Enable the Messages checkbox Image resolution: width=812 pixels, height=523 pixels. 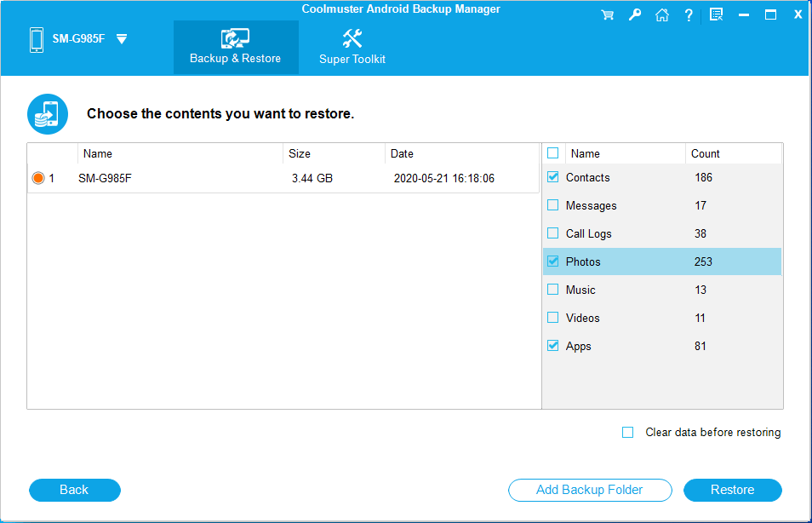[553, 205]
